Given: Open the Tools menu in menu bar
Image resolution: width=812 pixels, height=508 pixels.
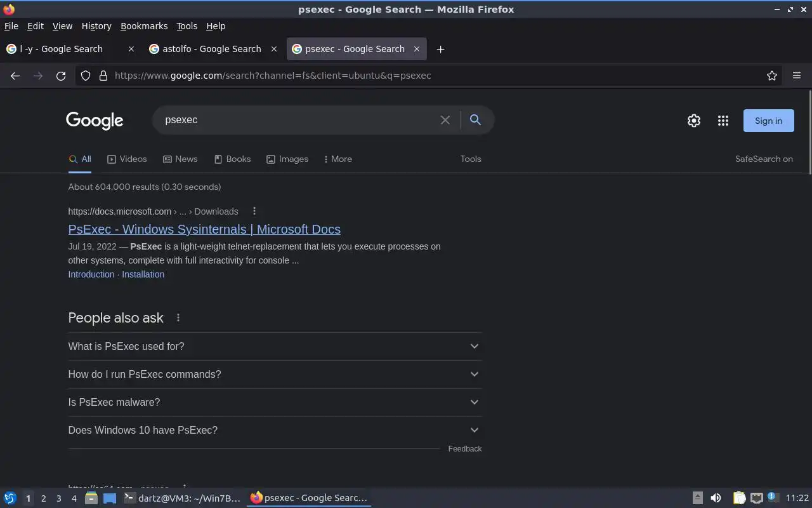Looking at the screenshot, I should click(x=187, y=26).
